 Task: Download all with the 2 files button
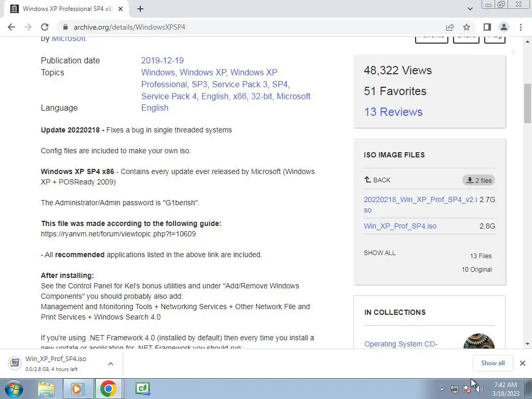click(478, 180)
